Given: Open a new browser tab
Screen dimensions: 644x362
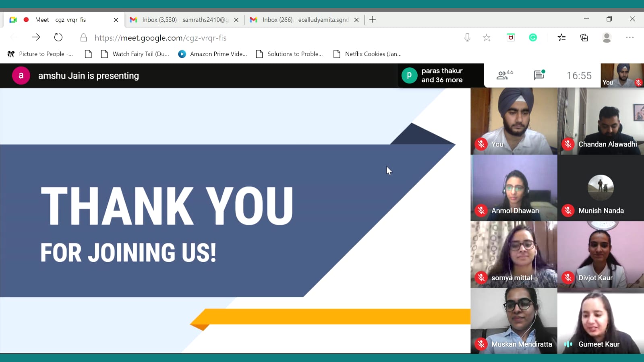Looking at the screenshot, I should click(x=373, y=20).
